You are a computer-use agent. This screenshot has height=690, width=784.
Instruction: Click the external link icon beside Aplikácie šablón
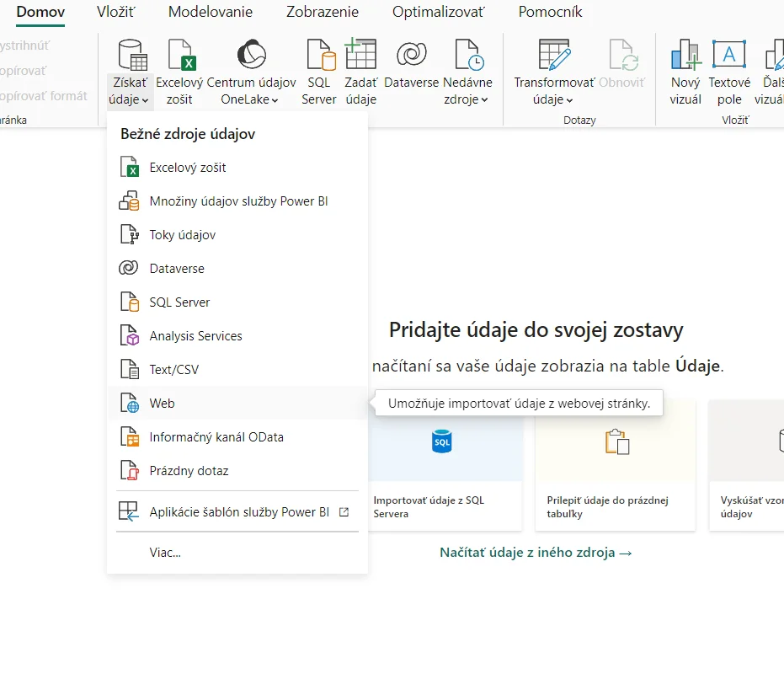[x=344, y=512]
